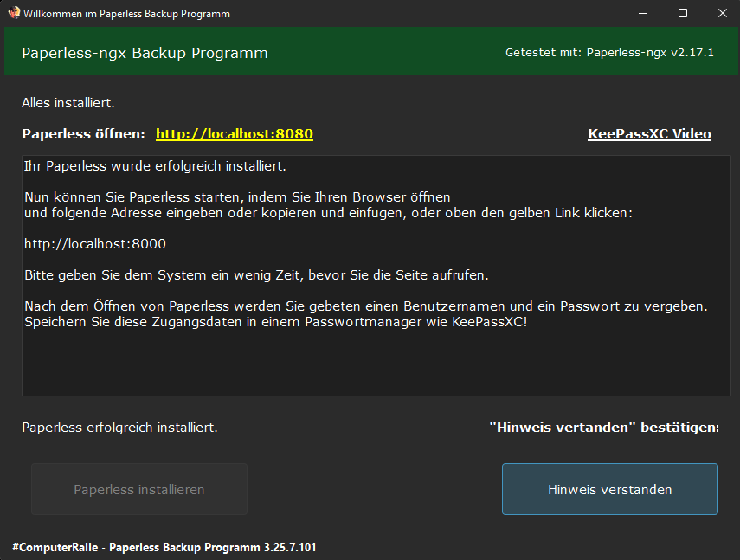
Task: Open the KeePassXC Video link
Action: coord(649,134)
